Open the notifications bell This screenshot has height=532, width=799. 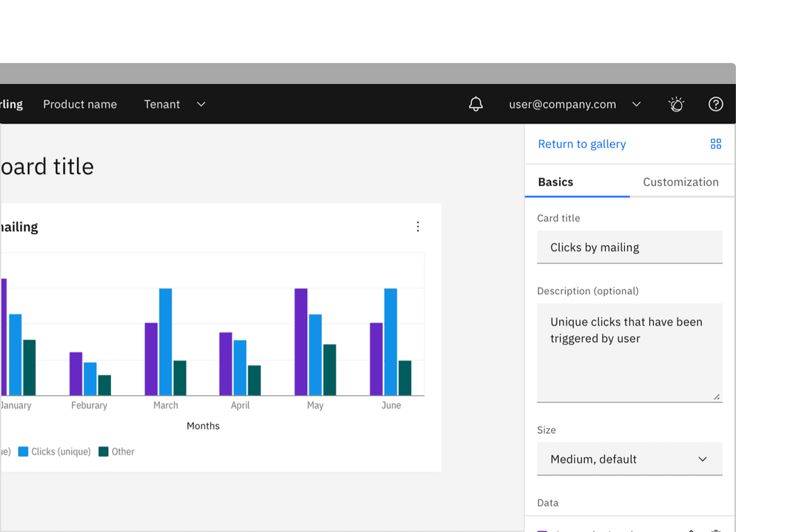pyautogui.click(x=476, y=104)
